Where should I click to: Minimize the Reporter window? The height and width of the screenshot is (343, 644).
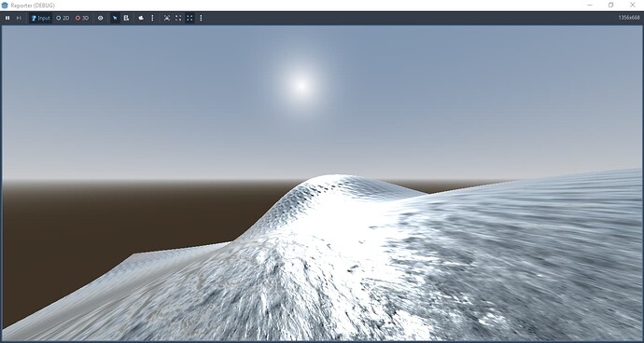tap(590, 6)
